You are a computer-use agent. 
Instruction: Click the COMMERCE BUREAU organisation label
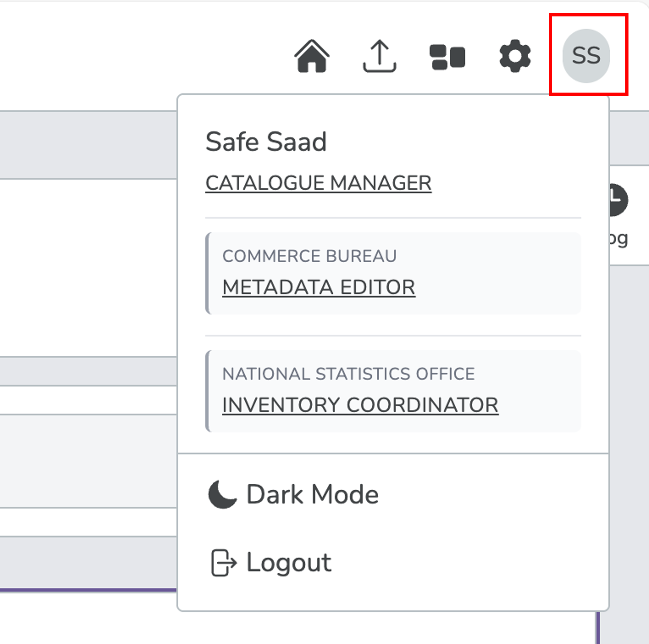[x=309, y=256]
